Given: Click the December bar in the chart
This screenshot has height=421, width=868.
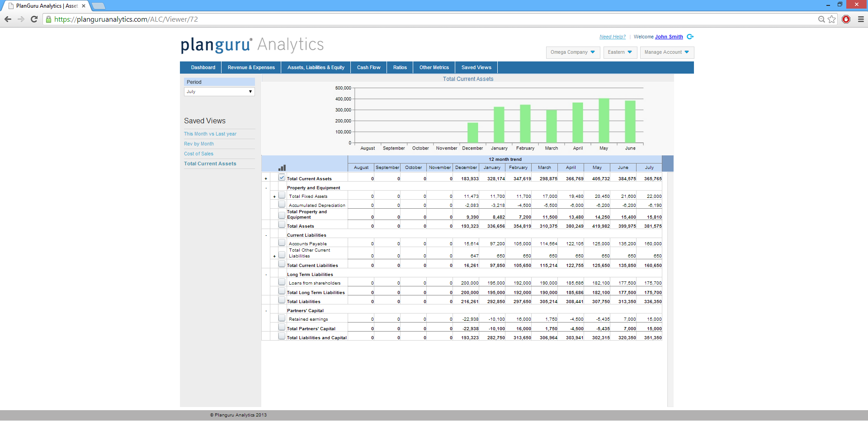Looking at the screenshot, I should 473,133.
